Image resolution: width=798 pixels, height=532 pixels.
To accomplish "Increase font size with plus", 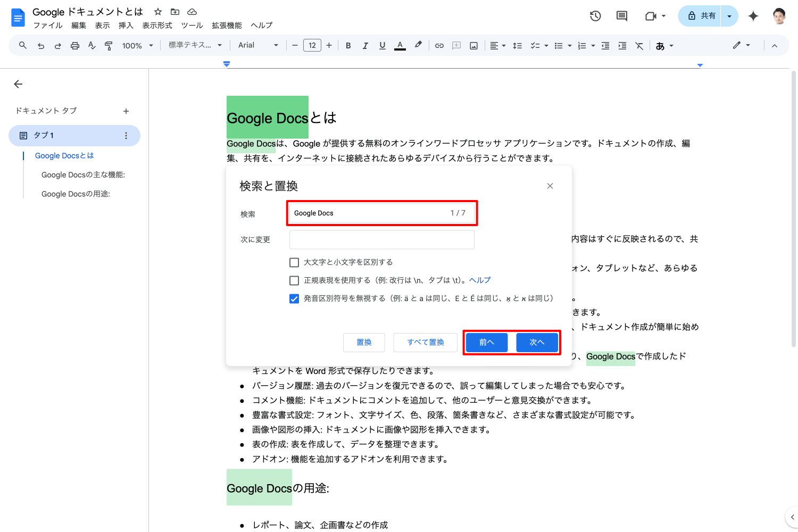I will 329,46.
